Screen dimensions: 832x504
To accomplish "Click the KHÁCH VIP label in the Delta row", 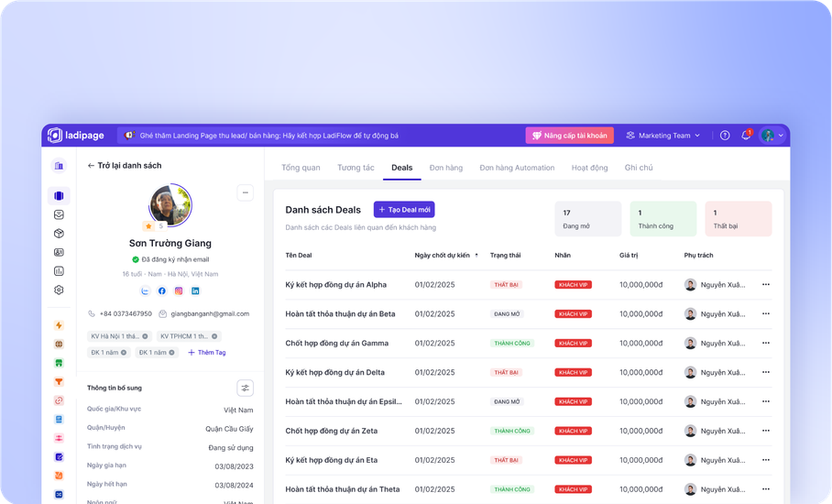I will pyautogui.click(x=573, y=372).
